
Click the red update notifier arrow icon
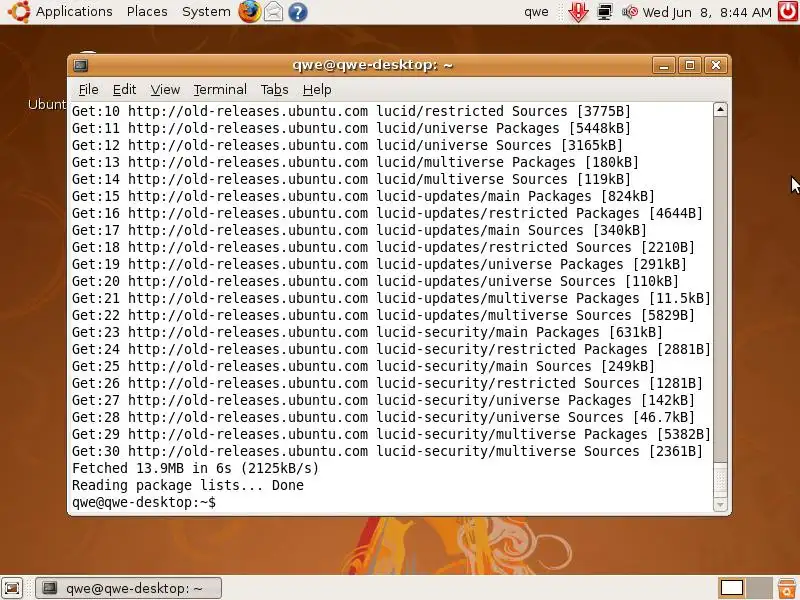point(578,12)
